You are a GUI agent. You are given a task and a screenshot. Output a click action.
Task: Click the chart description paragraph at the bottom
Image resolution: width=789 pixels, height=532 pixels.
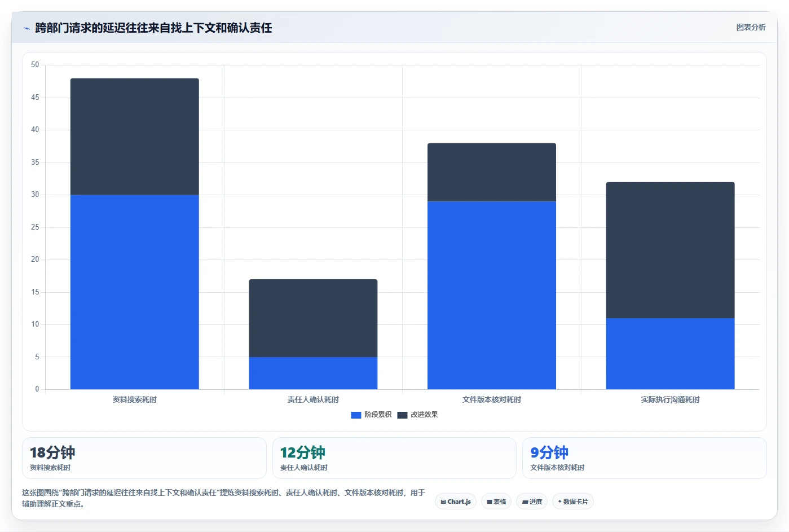point(224,498)
